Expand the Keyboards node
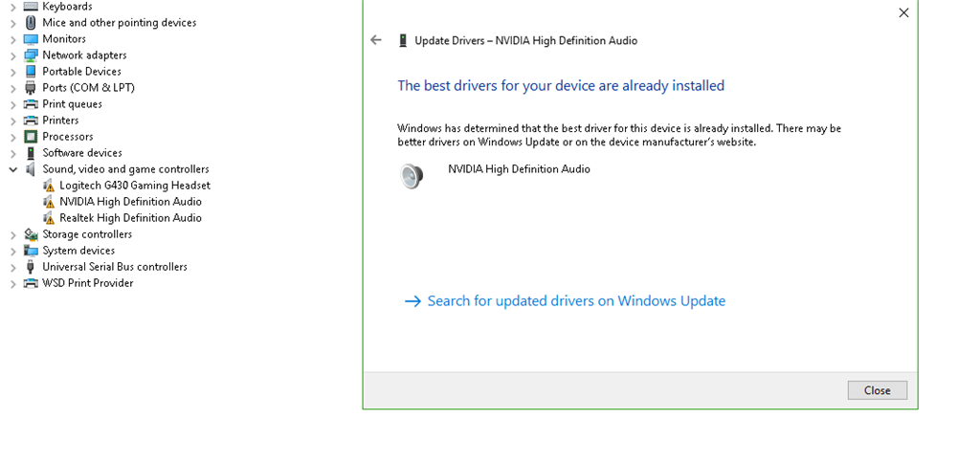 coord(13,7)
